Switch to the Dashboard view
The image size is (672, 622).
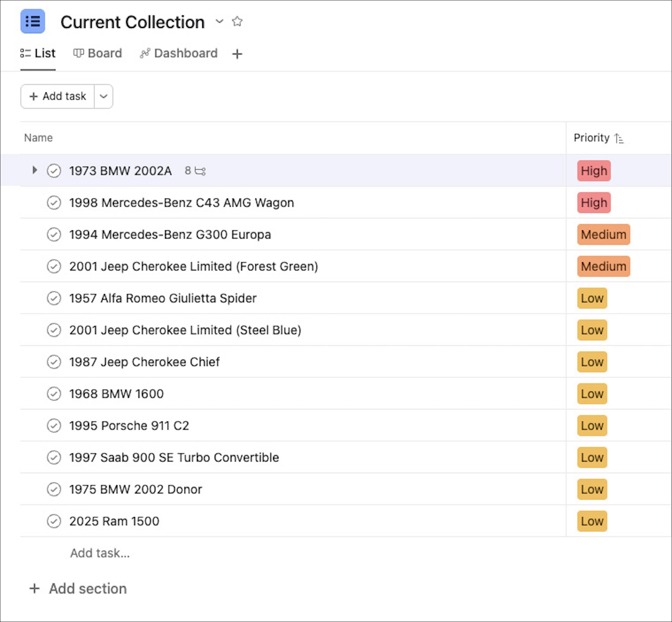point(179,53)
